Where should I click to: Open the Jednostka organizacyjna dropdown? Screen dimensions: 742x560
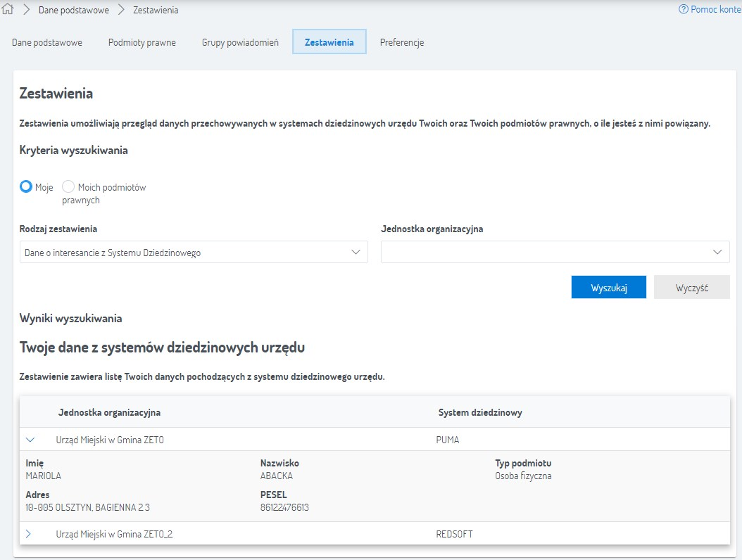(555, 253)
